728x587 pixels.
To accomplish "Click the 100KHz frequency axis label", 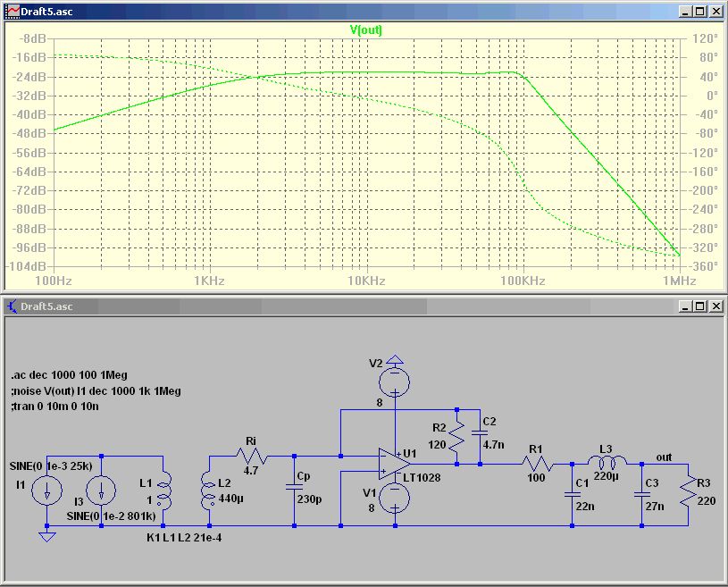I will (x=523, y=281).
